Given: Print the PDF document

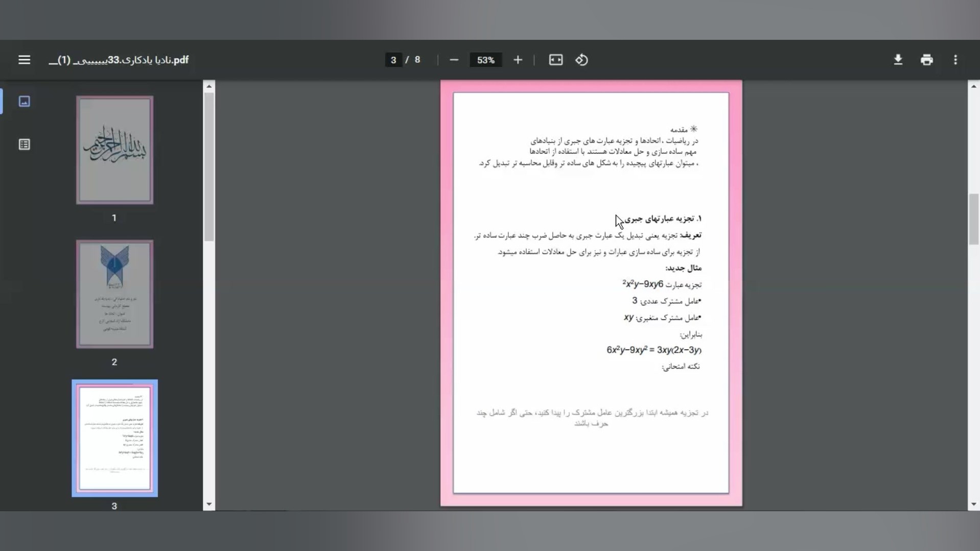Looking at the screenshot, I should (x=926, y=60).
